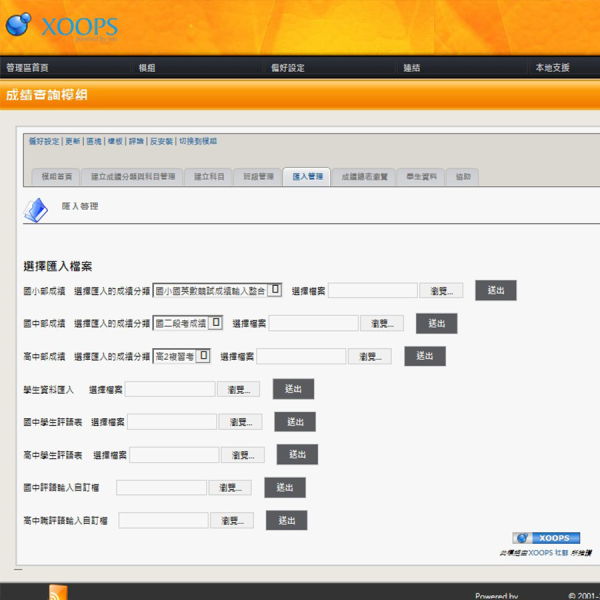
Task: Click the file field in 學生資料匯入 row
Action: click(x=170, y=389)
